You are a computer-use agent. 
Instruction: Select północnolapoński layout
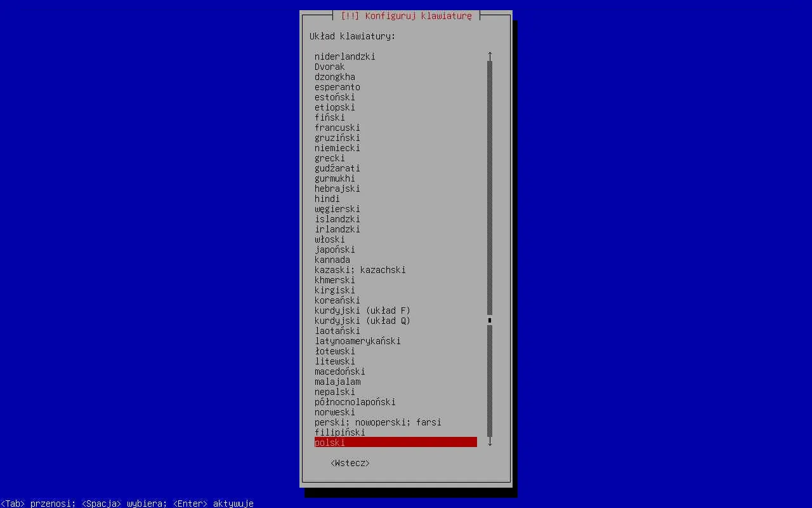396,402
